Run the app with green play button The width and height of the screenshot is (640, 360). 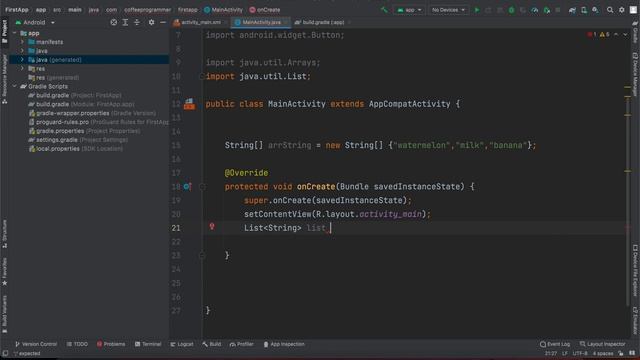(x=476, y=10)
